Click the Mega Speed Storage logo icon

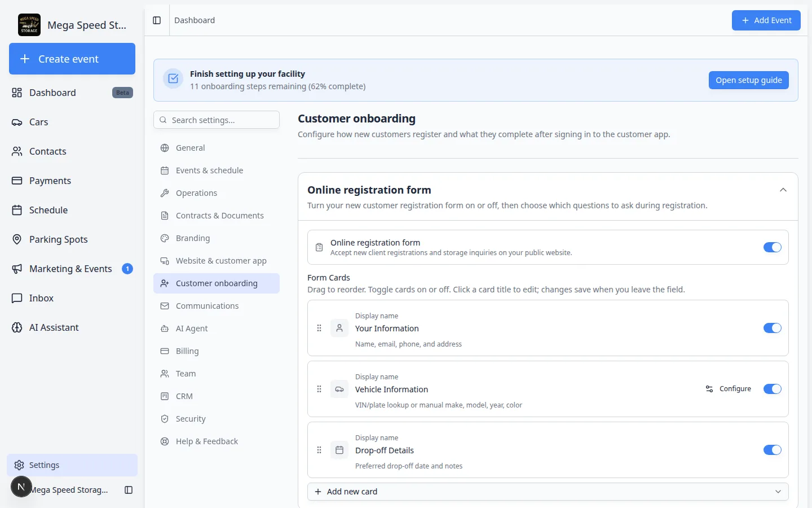pyautogui.click(x=29, y=25)
